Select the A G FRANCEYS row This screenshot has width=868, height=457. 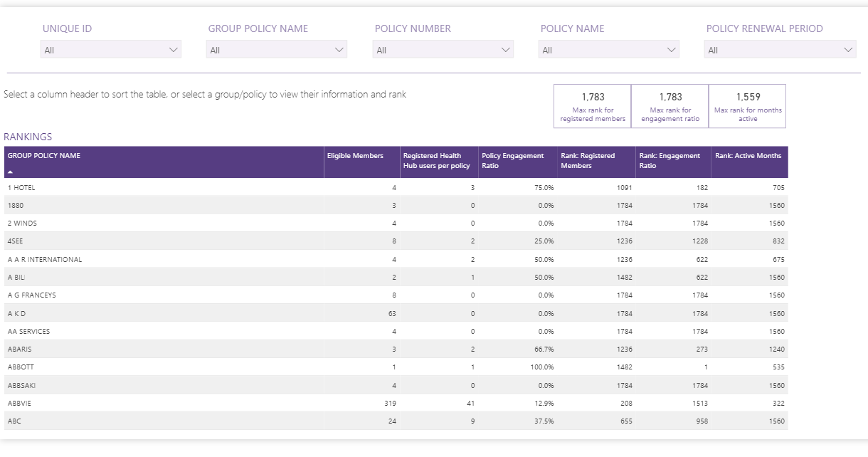coord(396,295)
